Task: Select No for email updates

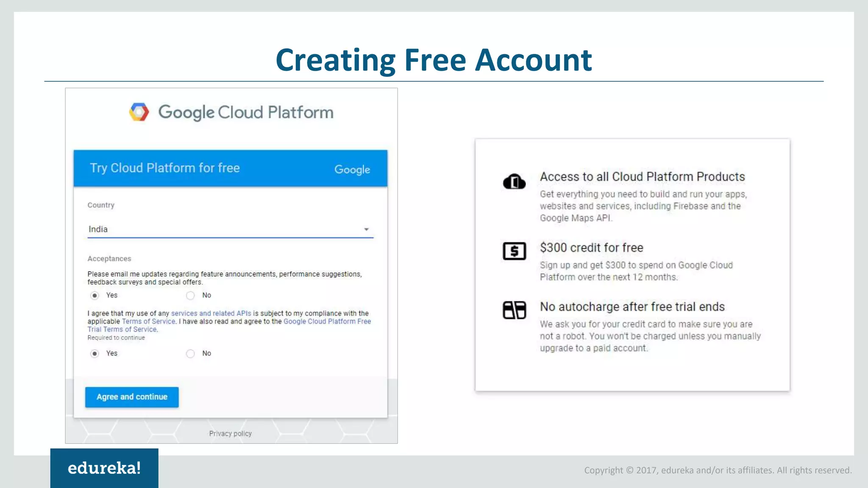Action: click(x=190, y=295)
